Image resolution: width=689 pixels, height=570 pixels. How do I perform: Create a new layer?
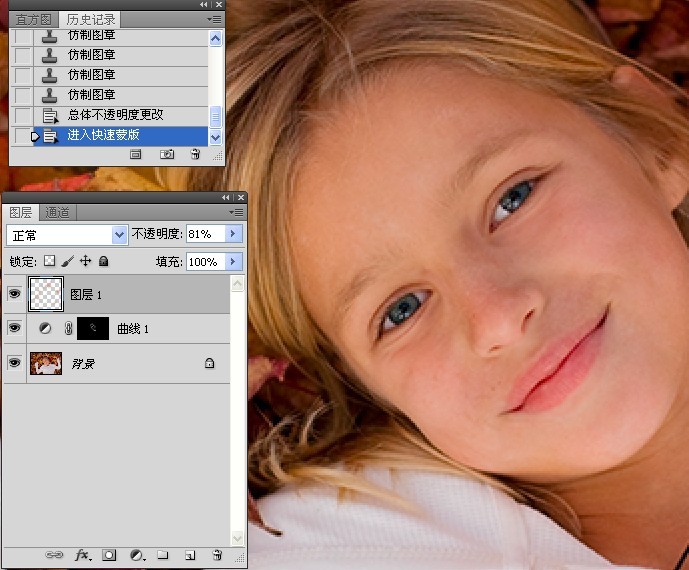tap(190, 555)
